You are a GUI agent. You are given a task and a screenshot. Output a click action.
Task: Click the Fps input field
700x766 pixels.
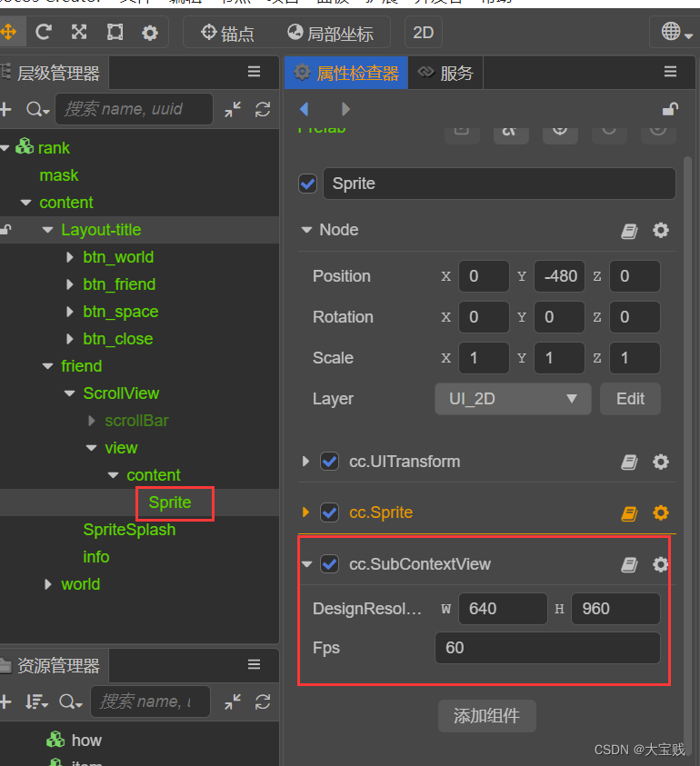click(547, 648)
